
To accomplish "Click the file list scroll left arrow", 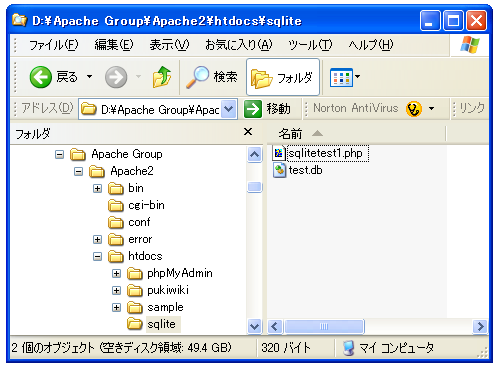I will click(x=275, y=326).
